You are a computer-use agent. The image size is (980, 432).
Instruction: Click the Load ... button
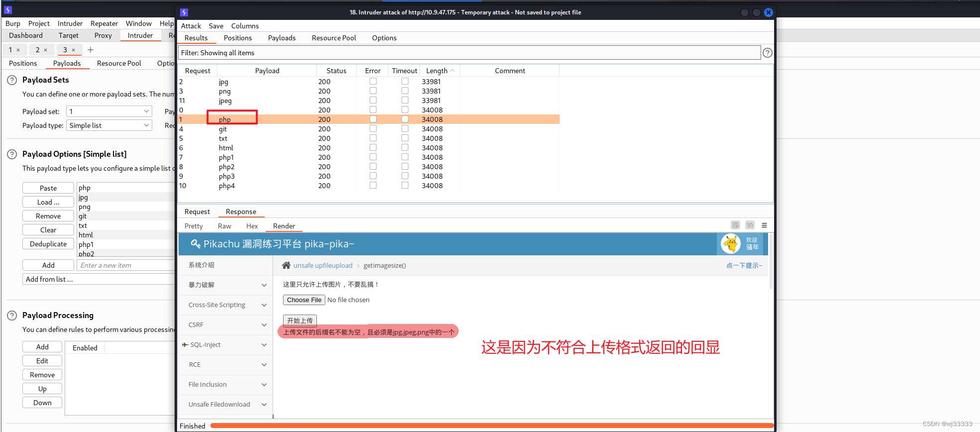click(x=48, y=202)
